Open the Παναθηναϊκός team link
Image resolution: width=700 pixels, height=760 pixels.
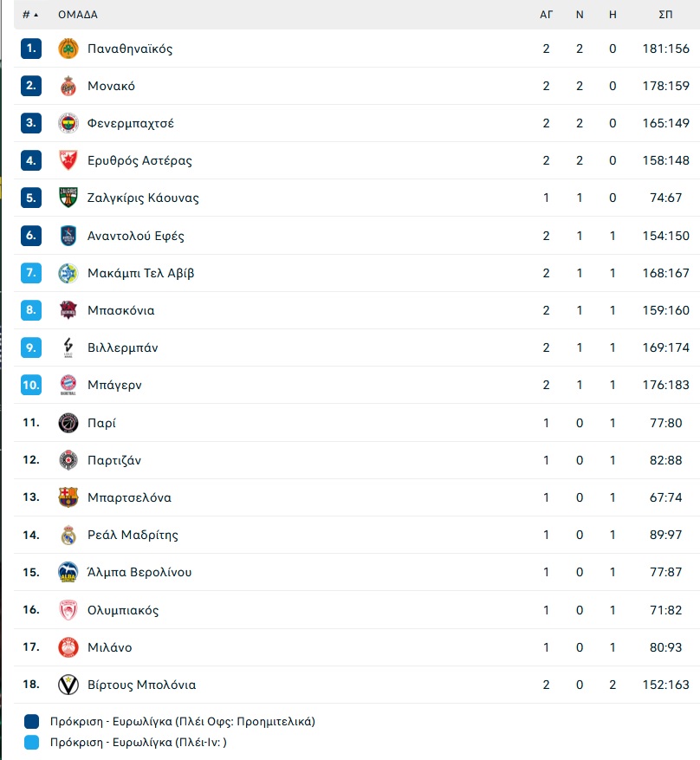coord(130,49)
